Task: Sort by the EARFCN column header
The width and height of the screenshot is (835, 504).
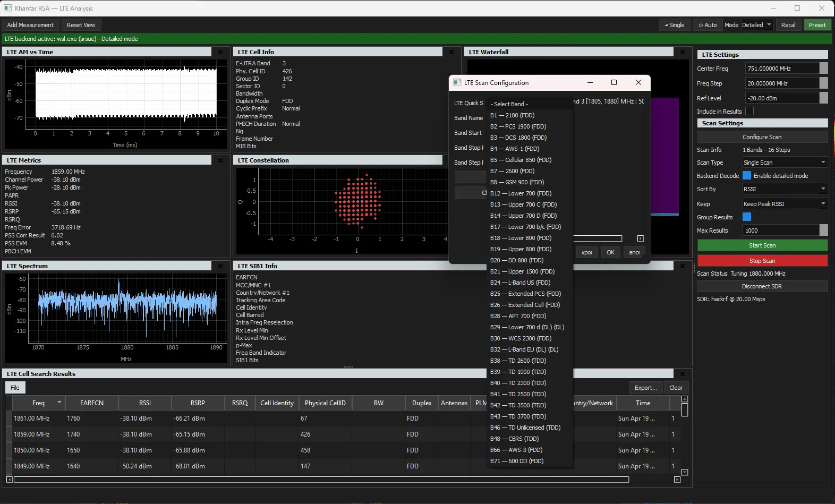Action: point(92,403)
